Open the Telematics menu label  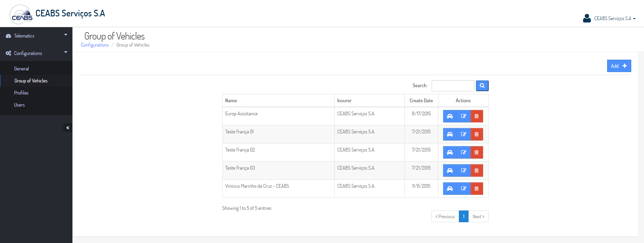click(24, 36)
